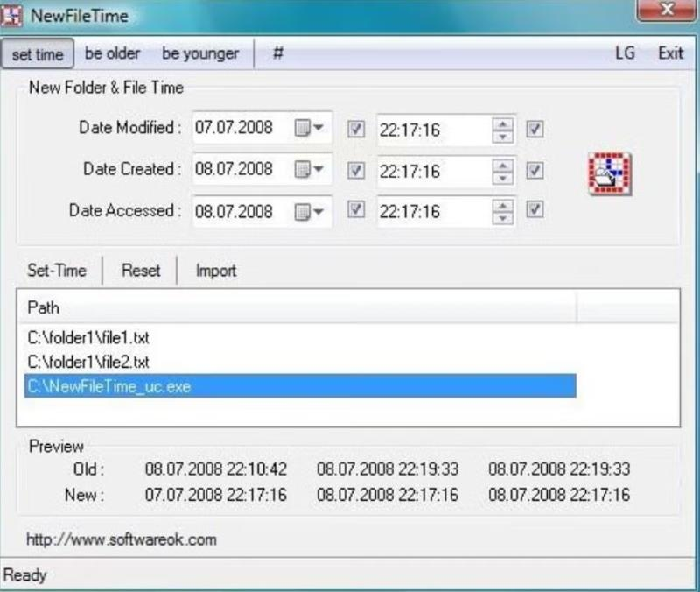Switch to the be older tab
The height and width of the screenshot is (592, 700).
113,53
